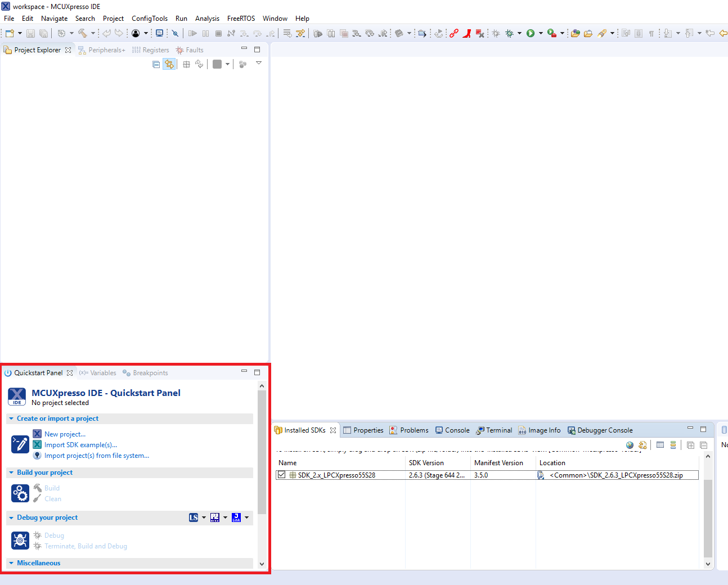Expand the Miscellaneous section in Quickstart Panel
Screen dimensions: 728x585
pos(11,563)
